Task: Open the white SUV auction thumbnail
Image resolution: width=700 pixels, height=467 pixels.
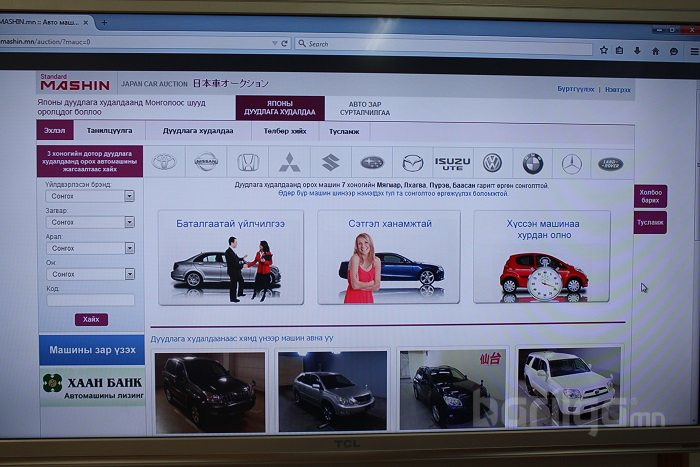Action: 568,389
